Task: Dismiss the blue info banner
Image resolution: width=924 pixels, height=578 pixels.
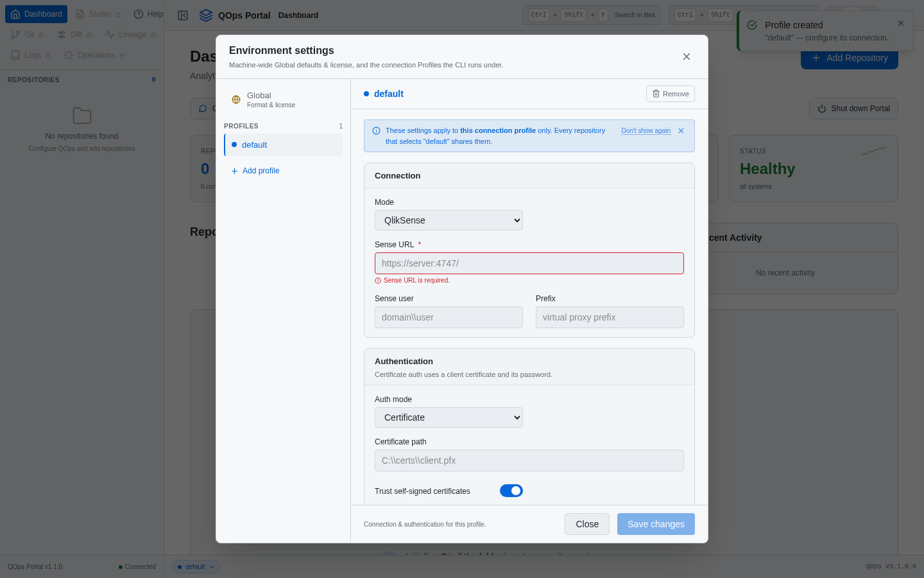Action: [681, 130]
